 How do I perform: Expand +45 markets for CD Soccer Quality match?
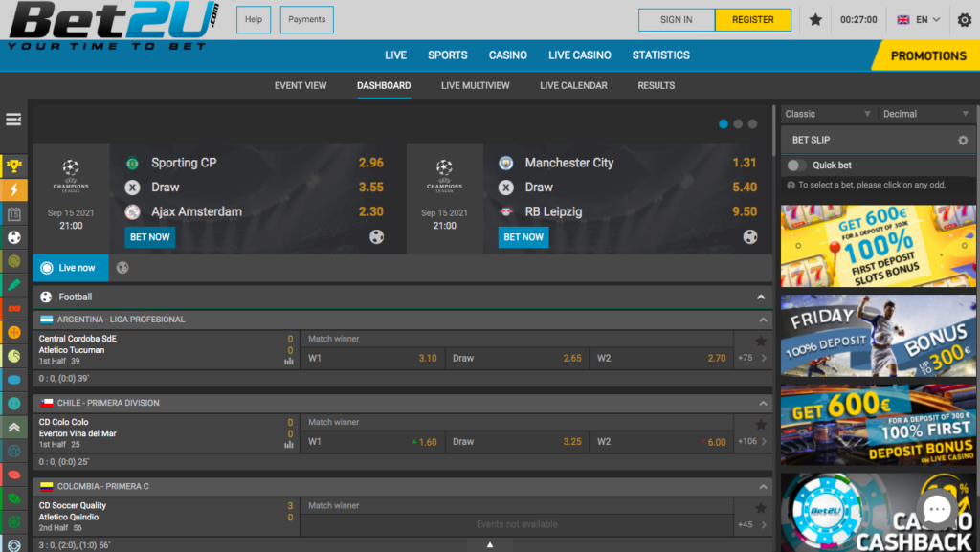point(752,524)
